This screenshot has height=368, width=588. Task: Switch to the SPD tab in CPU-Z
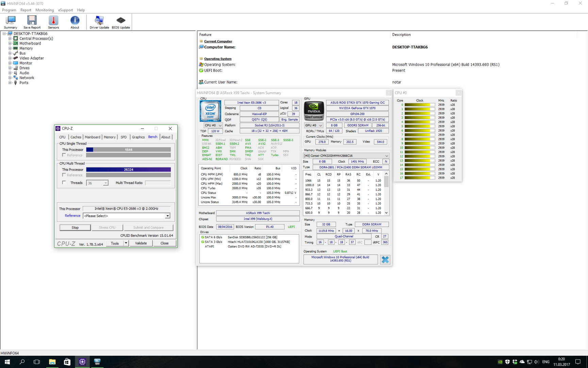point(124,137)
